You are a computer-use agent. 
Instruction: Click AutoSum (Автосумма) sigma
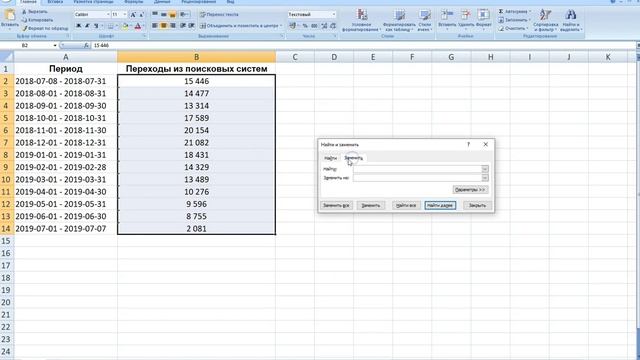coord(514,11)
